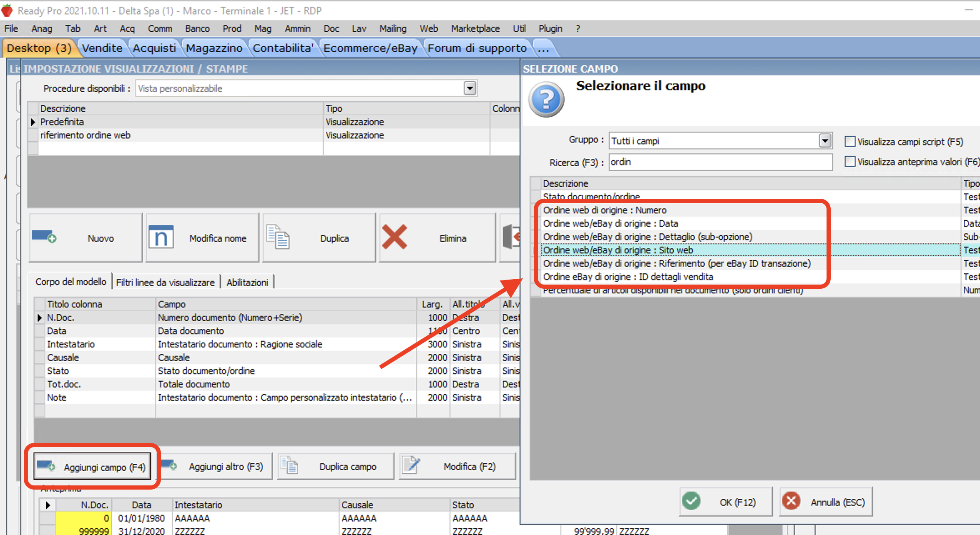Open the Mag menu
The width and height of the screenshot is (980, 535).
263,29
